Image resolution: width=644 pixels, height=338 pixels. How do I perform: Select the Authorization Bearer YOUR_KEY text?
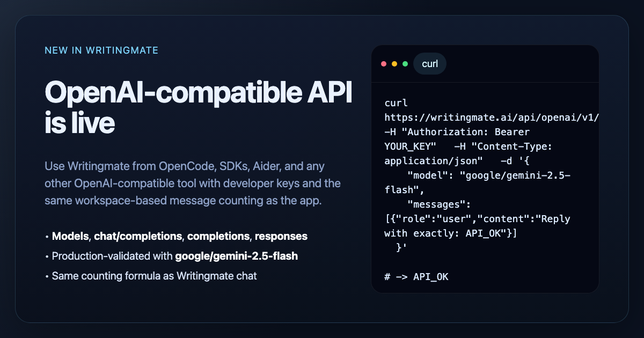(x=472, y=138)
